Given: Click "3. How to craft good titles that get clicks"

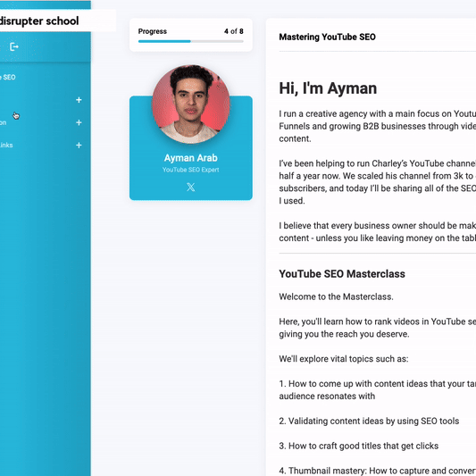Looking at the screenshot, I should 359,446.
